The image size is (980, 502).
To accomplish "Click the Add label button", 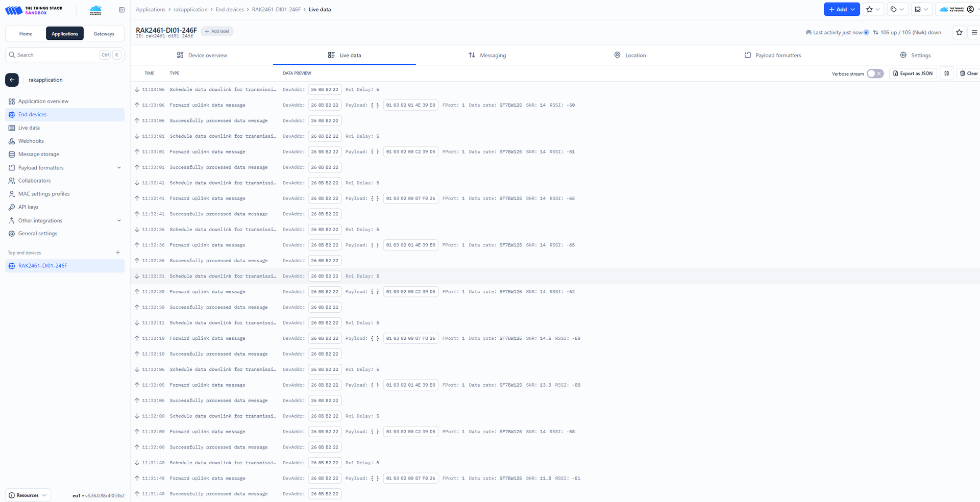I will pos(217,32).
